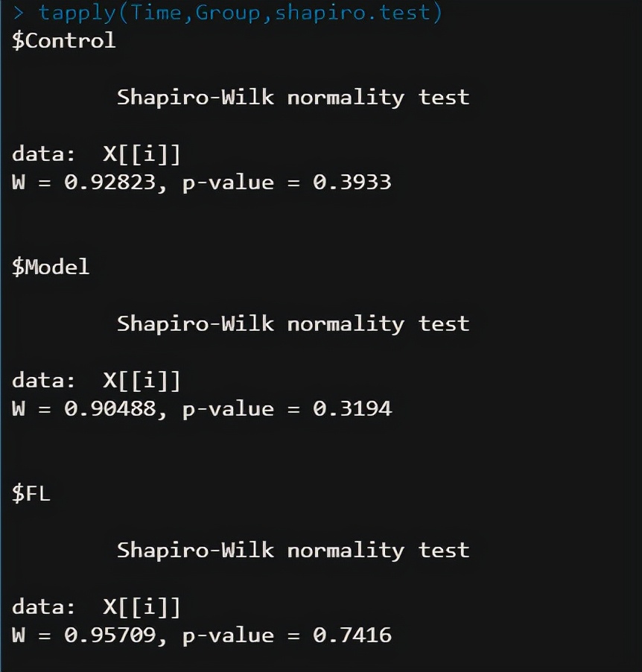Click the console prompt arrow symbol
Viewport: 642px width, 672px height.
(x=19, y=13)
